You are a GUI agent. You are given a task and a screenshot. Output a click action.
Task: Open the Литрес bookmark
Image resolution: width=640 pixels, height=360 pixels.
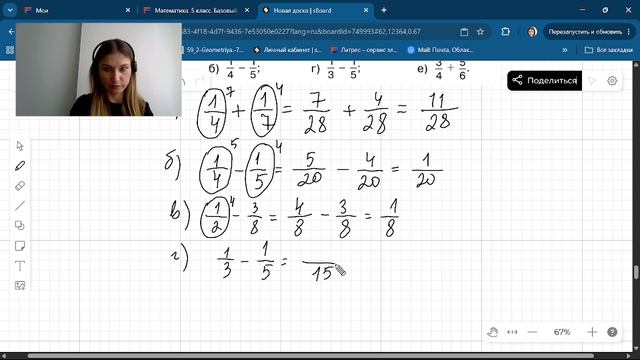pyautogui.click(x=364, y=50)
